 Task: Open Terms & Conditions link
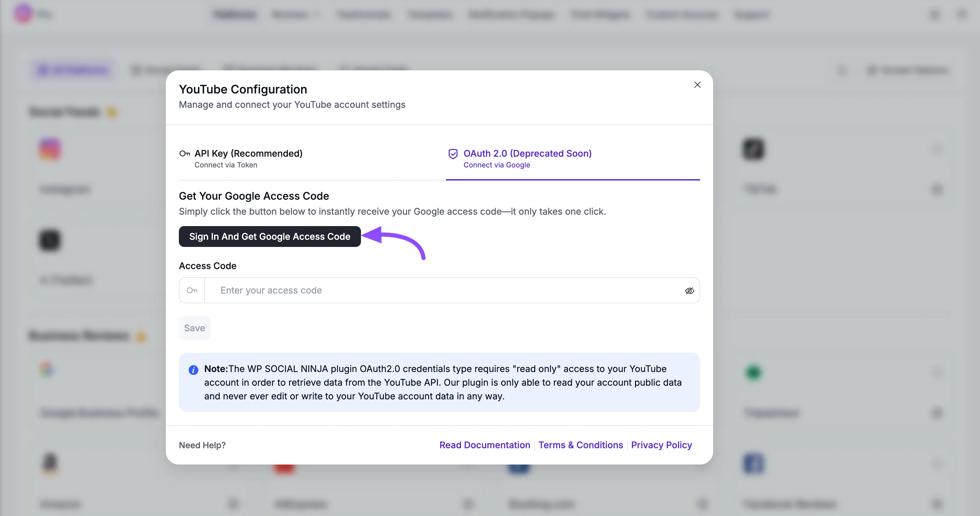tap(581, 445)
